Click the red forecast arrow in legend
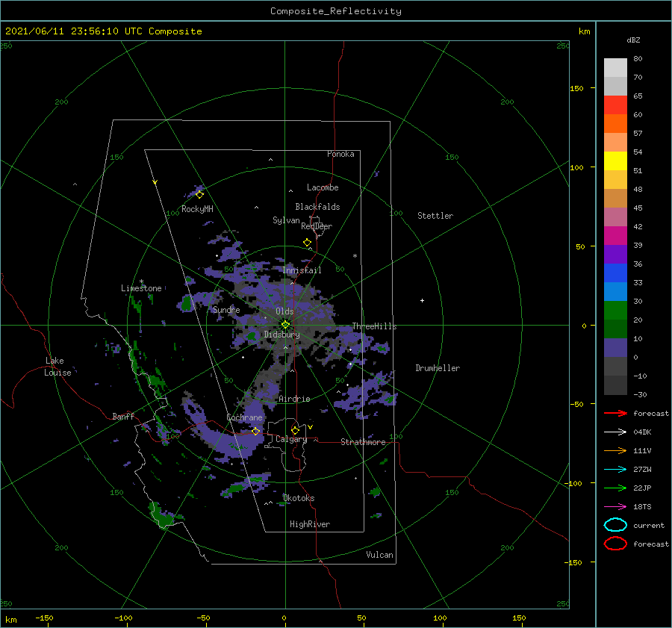 [615, 413]
